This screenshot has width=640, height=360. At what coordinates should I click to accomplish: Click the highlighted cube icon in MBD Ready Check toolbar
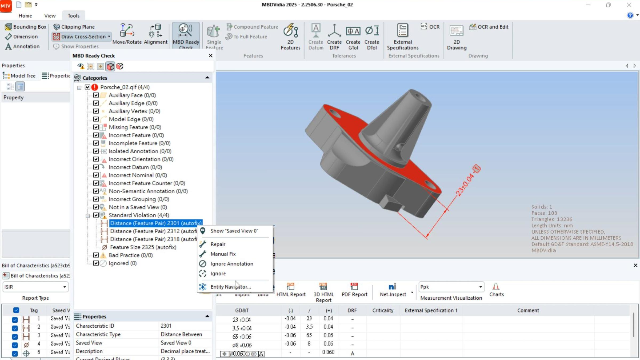tap(110, 66)
